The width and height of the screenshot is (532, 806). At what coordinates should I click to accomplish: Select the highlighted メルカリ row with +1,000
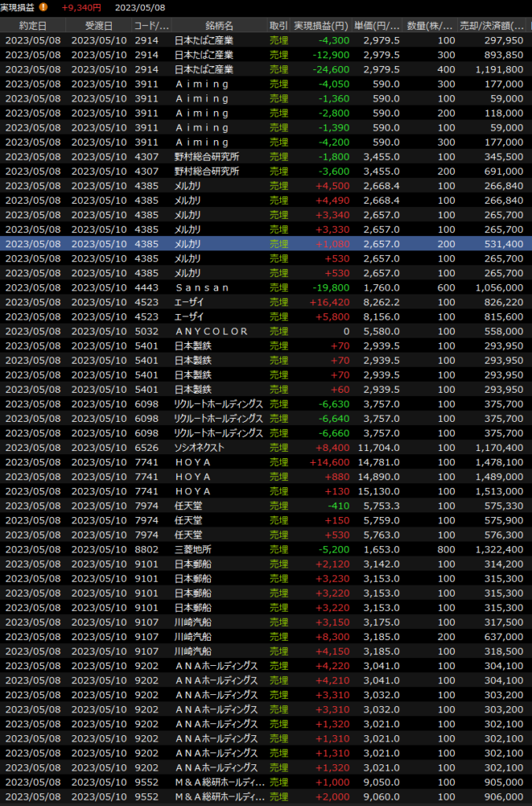tap(265, 244)
